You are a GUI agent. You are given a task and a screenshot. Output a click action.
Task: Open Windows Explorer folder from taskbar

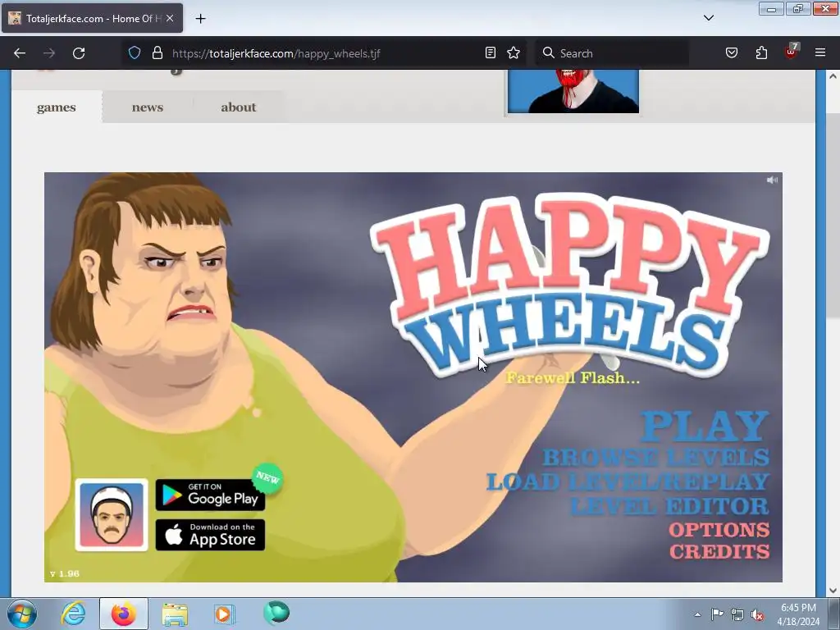coord(175,614)
